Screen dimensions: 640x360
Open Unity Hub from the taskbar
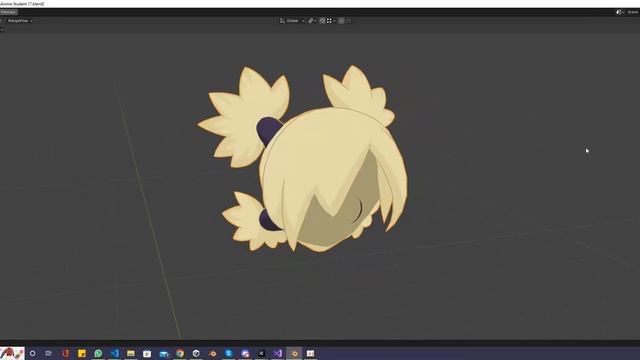click(x=196, y=353)
